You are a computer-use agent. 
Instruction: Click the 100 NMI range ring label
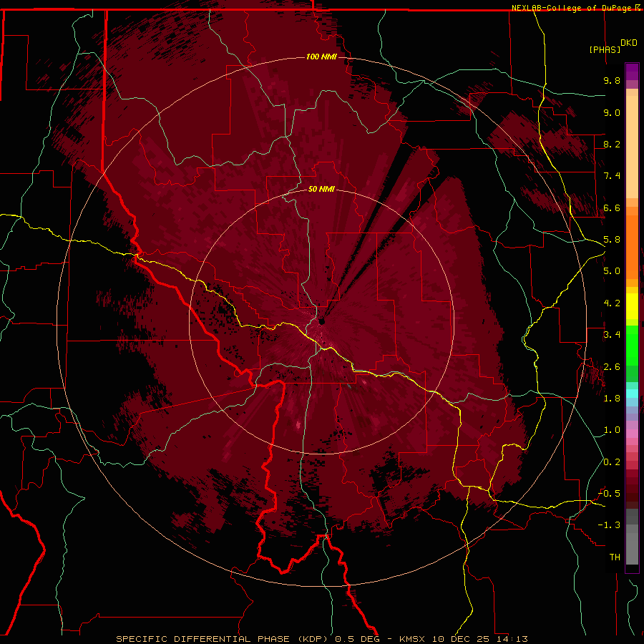coord(321,57)
